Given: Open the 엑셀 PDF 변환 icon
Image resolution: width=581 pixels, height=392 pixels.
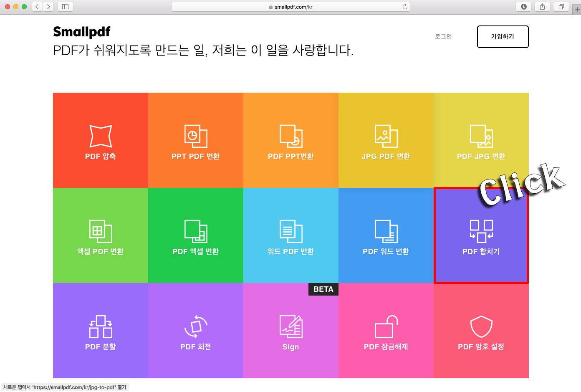Looking at the screenshot, I should [x=101, y=231].
